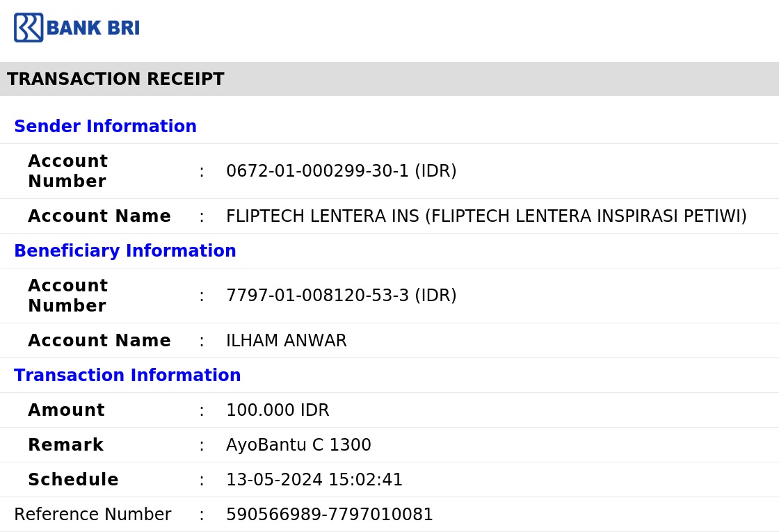Click the sender Account Name label
Image resolution: width=779 pixels, height=532 pixels.
99,216
